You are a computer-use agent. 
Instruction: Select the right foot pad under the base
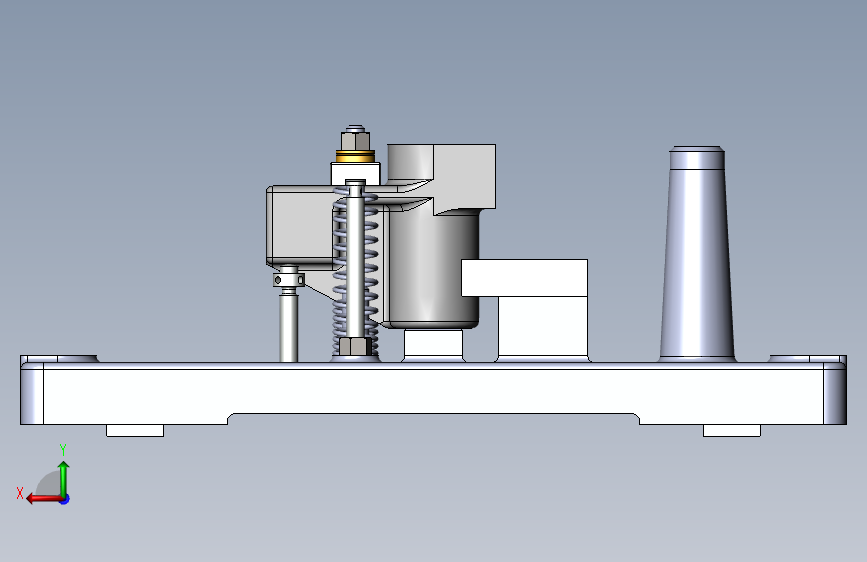[732, 430]
